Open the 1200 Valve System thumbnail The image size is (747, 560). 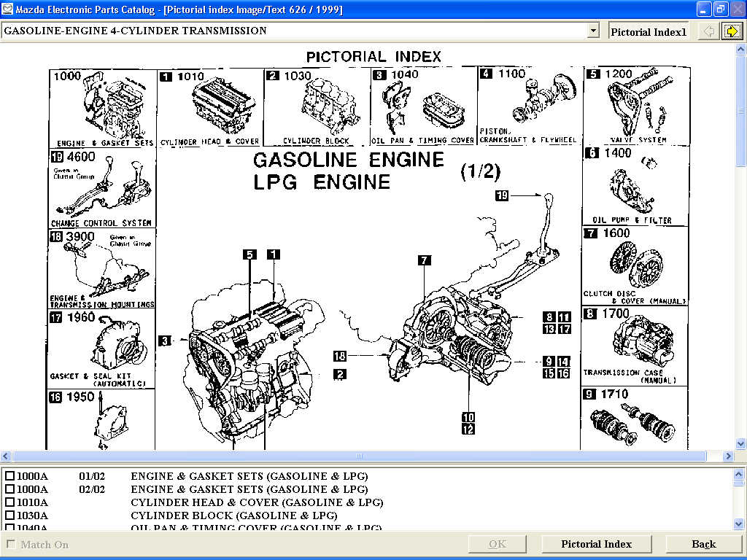point(636,106)
